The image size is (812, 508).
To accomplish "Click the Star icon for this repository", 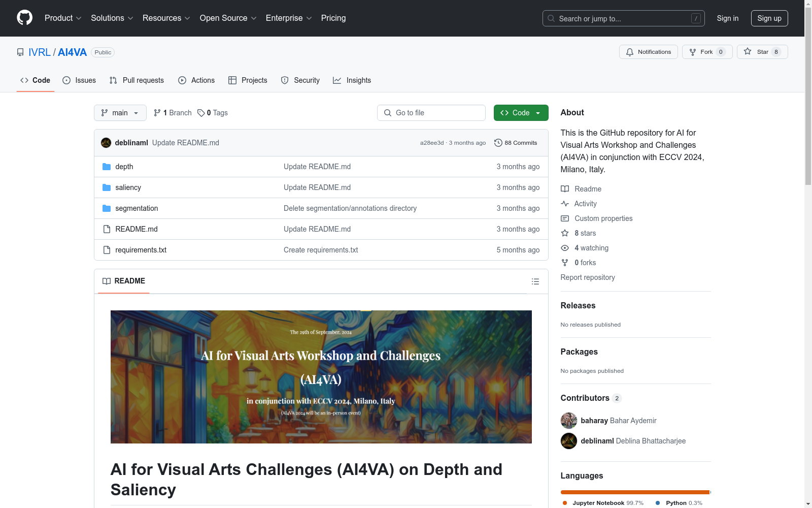I will click(748, 51).
